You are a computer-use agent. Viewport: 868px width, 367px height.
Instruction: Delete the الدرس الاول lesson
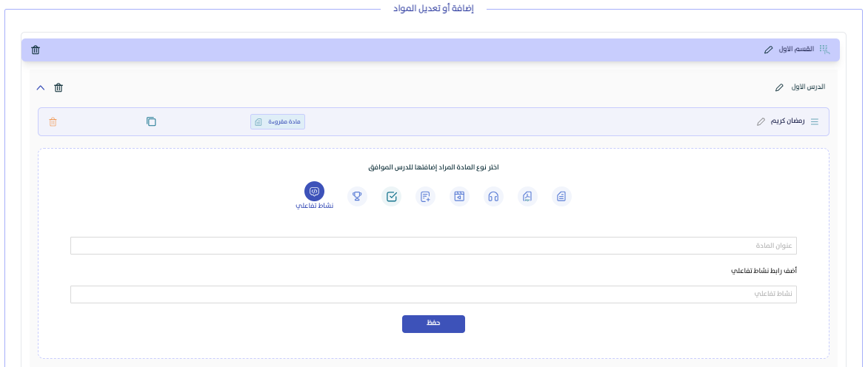coord(59,87)
